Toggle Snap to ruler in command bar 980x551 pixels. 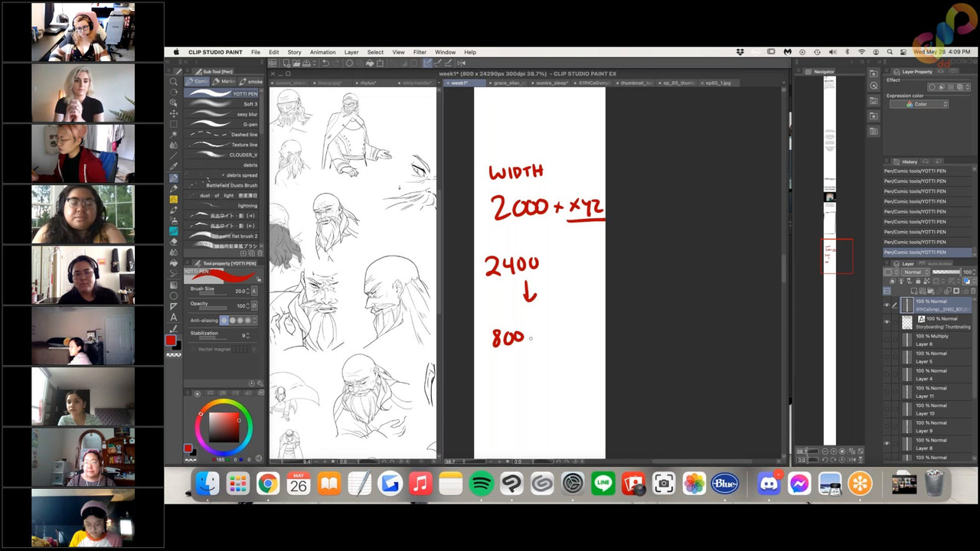[x=427, y=63]
